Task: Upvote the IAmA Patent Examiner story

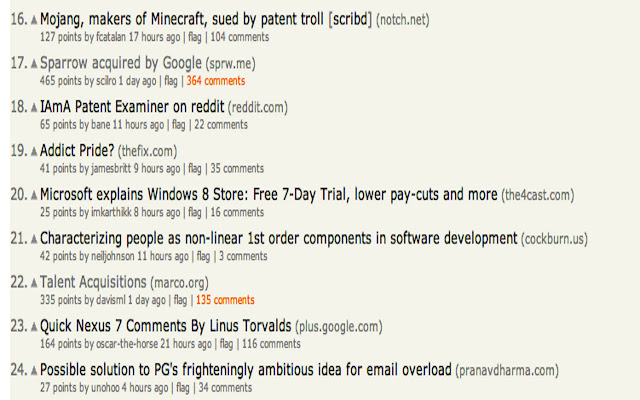Action: (x=34, y=107)
